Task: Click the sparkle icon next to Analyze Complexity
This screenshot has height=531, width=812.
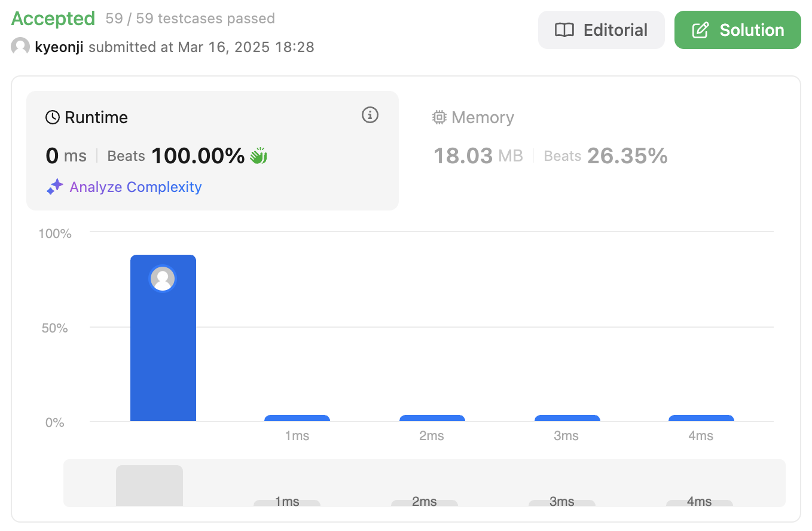Action: point(55,187)
